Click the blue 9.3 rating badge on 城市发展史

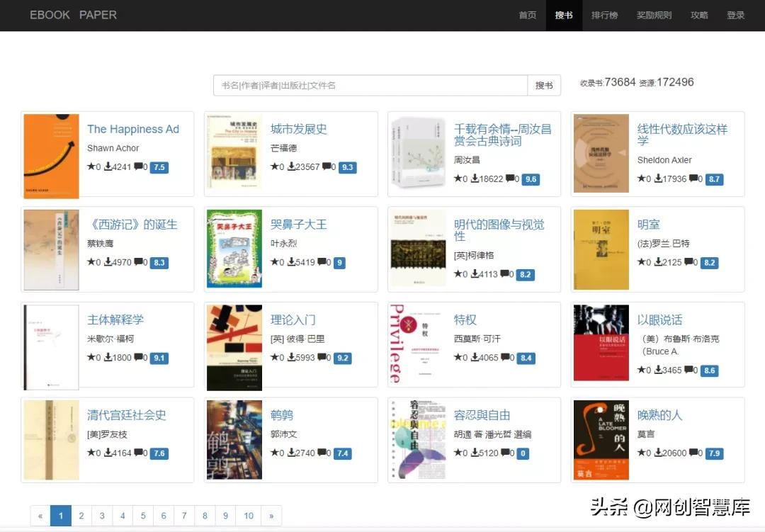point(348,167)
